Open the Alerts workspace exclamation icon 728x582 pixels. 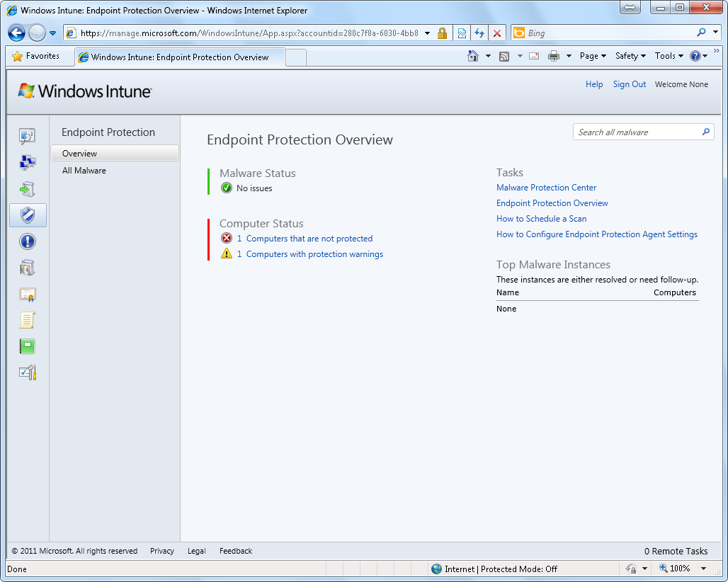point(27,242)
